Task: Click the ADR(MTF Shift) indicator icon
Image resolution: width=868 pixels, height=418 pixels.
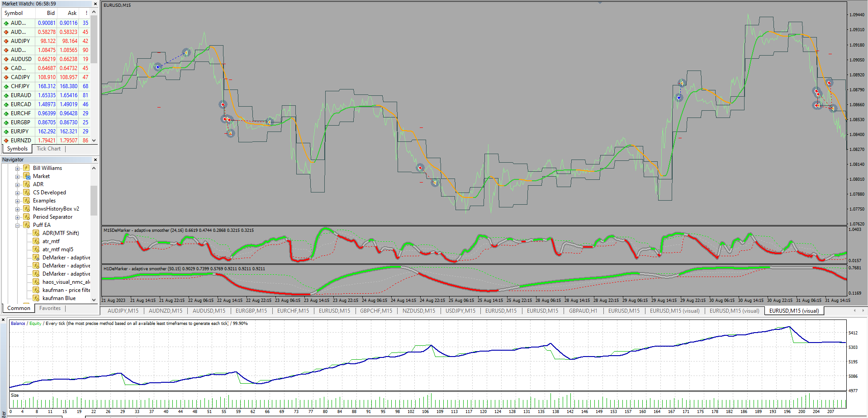Action: [x=36, y=233]
